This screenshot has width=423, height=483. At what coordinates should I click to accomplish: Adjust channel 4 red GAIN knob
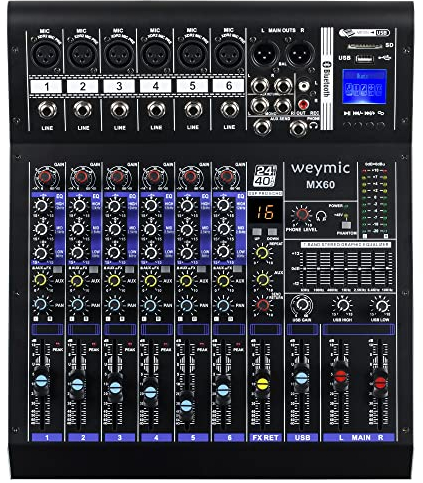click(154, 176)
